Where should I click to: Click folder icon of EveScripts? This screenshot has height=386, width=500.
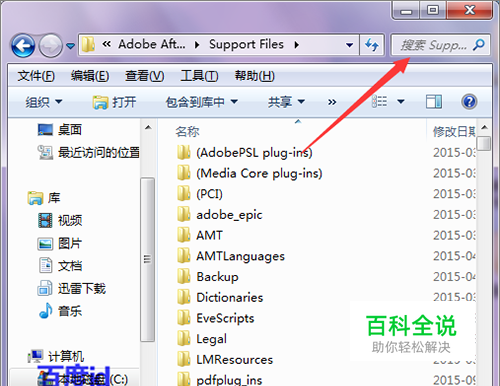point(184,318)
